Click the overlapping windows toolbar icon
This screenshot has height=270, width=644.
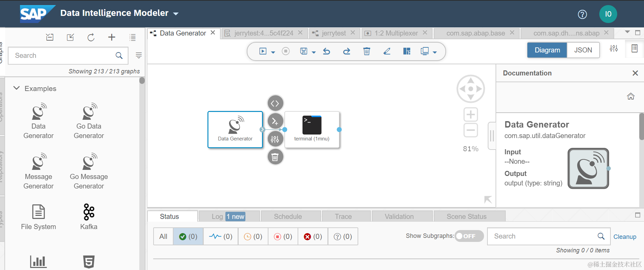tap(425, 51)
